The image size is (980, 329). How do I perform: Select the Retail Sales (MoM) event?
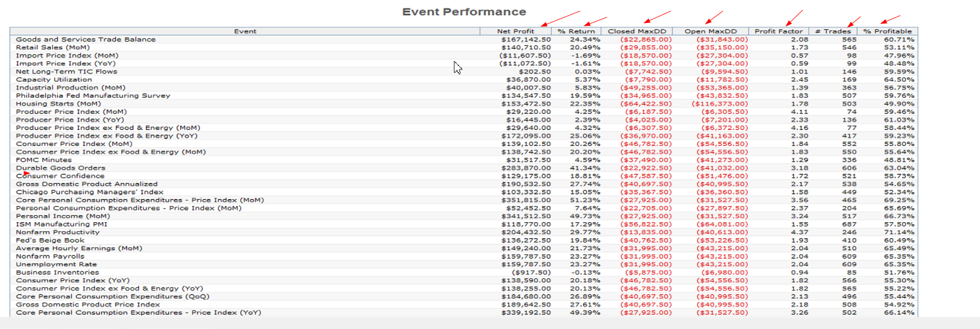(x=53, y=48)
